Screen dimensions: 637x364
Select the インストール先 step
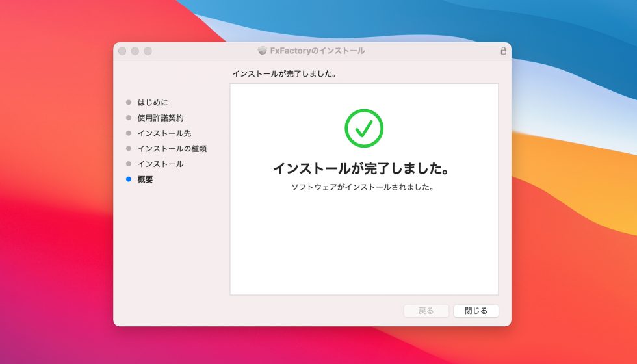point(164,133)
